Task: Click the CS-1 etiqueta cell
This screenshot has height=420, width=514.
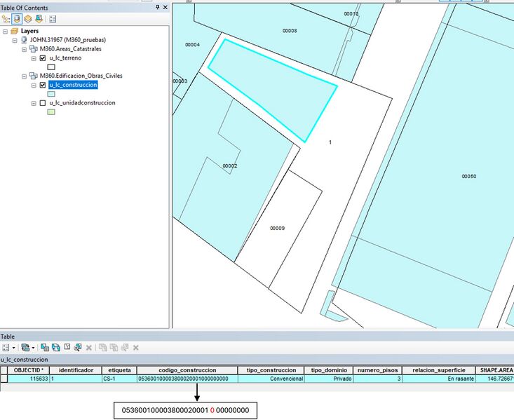Action: pyautogui.click(x=119, y=379)
